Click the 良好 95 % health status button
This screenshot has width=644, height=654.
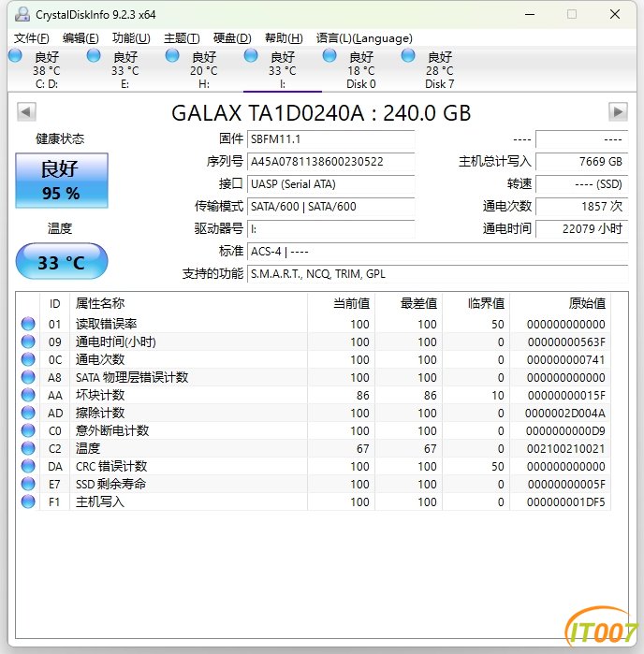pos(62,181)
